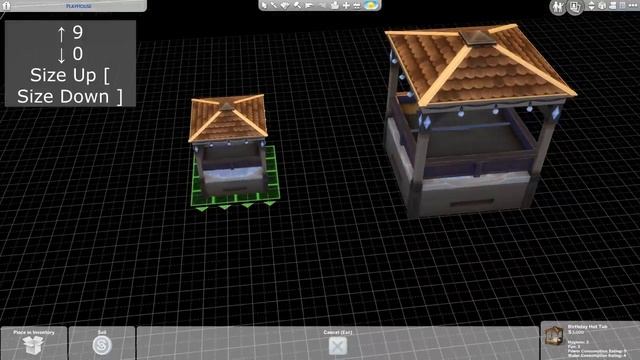Click the Live Mode family icon
Image resolution: width=640 pixels, height=360 pixels.
coord(558,7)
